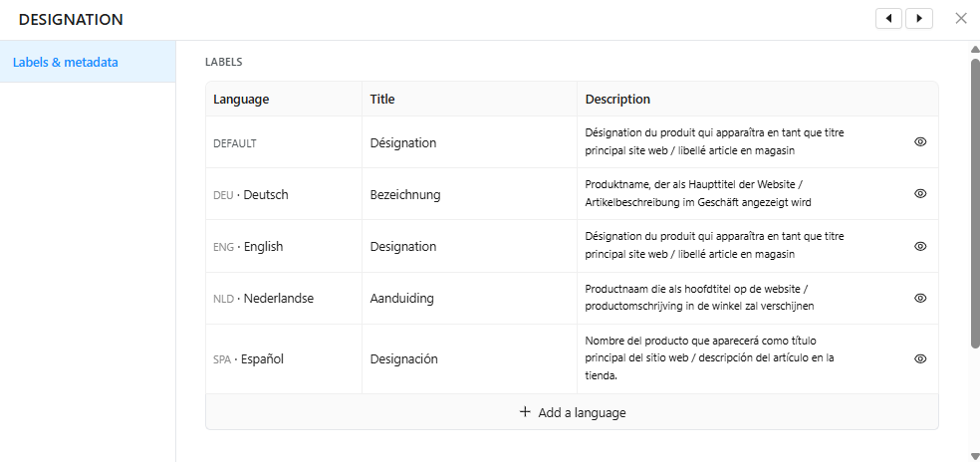Toggle eye icon on Deutsch row

920,194
